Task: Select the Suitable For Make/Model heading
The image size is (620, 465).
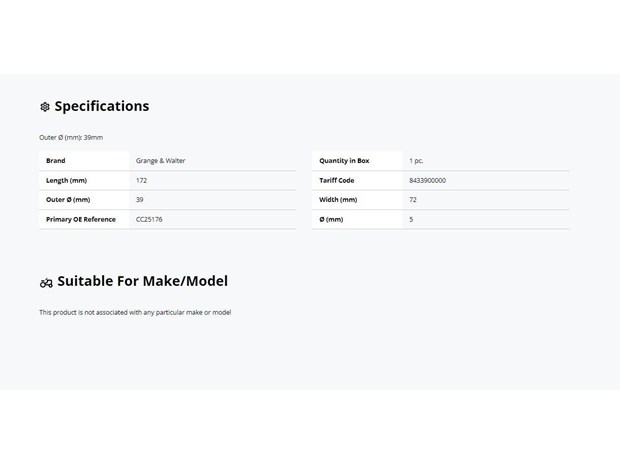Action: point(142,281)
